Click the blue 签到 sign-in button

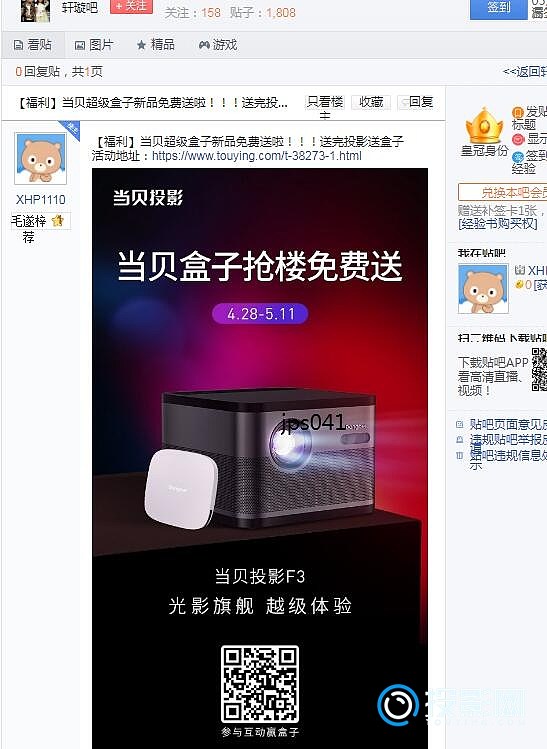tap(498, 8)
